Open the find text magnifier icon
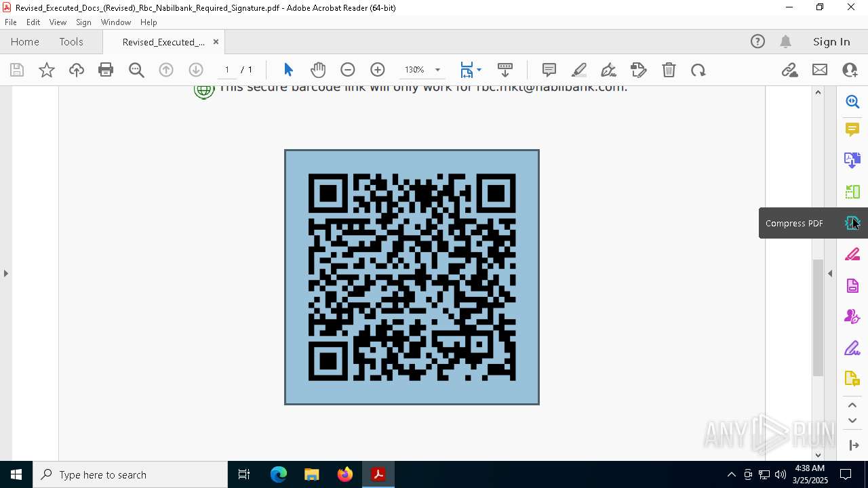868x488 pixels. point(136,70)
